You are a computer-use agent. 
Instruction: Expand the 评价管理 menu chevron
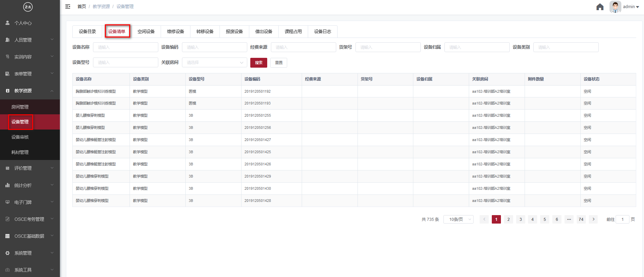(52, 168)
